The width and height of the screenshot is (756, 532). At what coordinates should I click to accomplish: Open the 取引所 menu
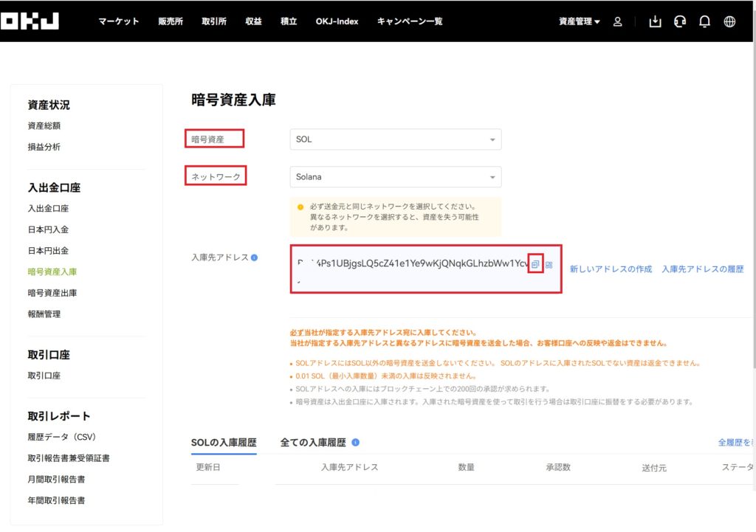[x=214, y=21]
